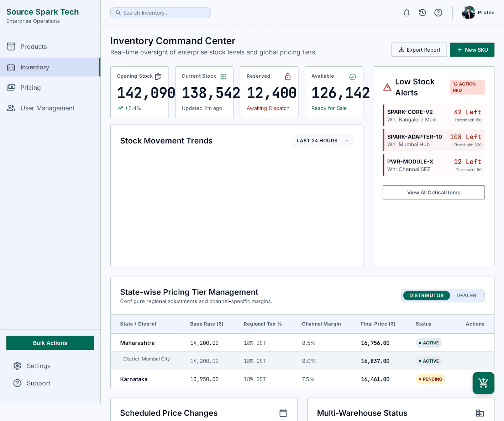Click the Source Spark Tech logo title
Viewport: 504px width, 421px height.
43,12
